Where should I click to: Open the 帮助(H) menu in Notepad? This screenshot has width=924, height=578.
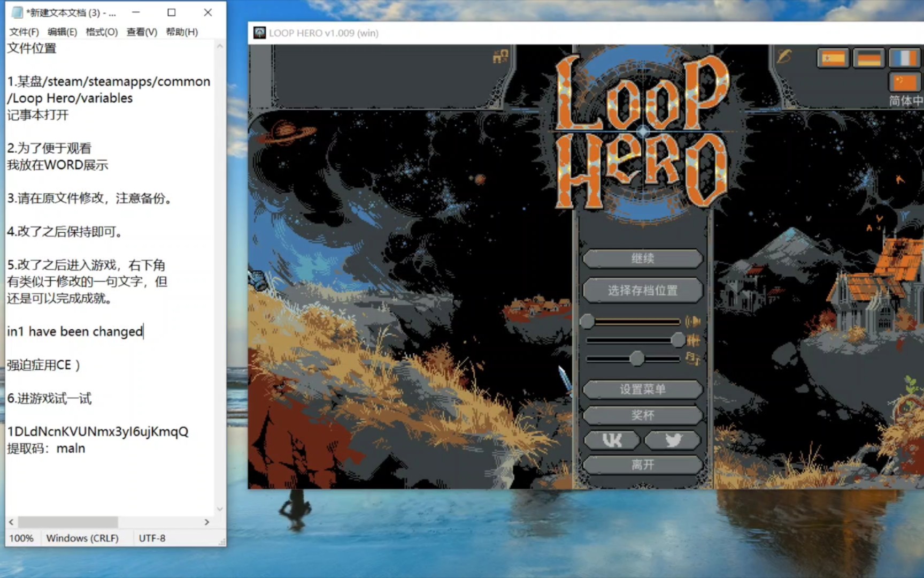pyautogui.click(x=182, y=32)
